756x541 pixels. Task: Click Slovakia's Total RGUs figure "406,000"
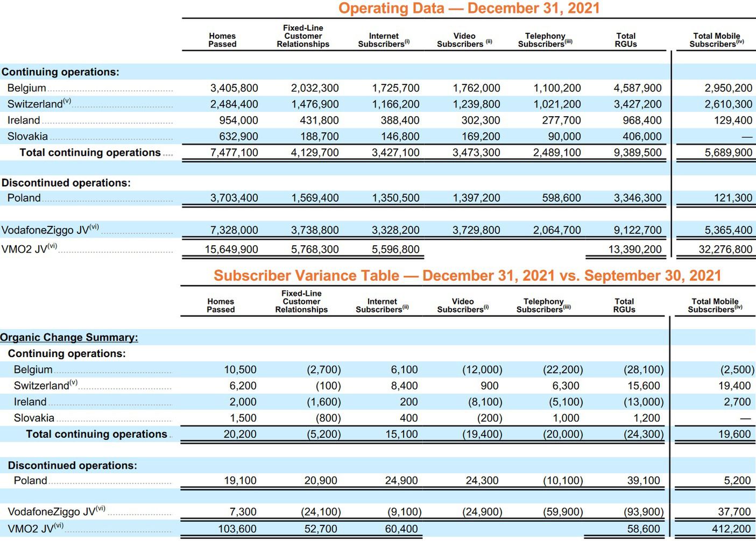point(642,136)
